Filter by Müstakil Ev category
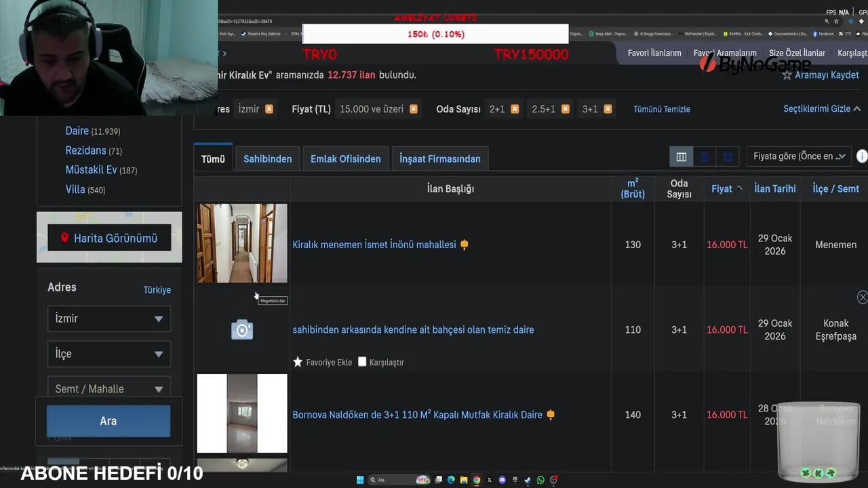This screenshot has width=868, height=488. pyautogui.click(x=91, y=170)
